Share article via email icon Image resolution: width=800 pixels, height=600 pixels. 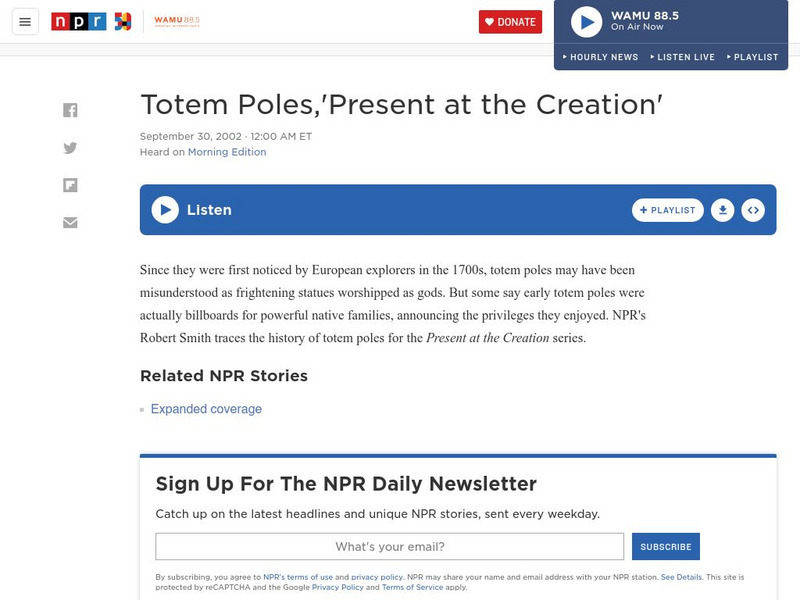pyautogui.click(x=70, y=222)
